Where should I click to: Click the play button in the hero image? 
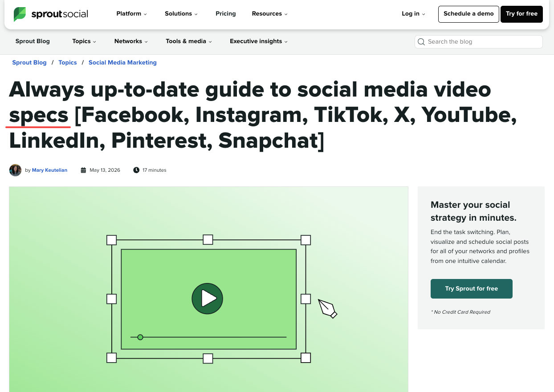point(208,298)
